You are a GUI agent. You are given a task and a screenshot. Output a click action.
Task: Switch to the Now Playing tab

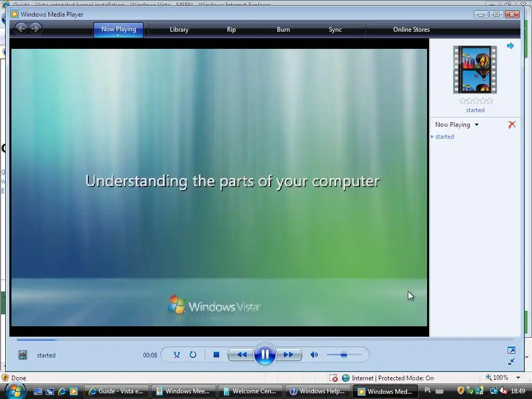click(x=118, y=29)
